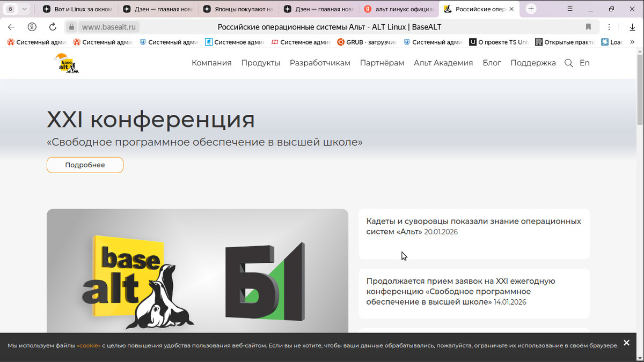Expand the tab group list next to '6'
This screenshot has width=644, height=362.
coord(24,9)
